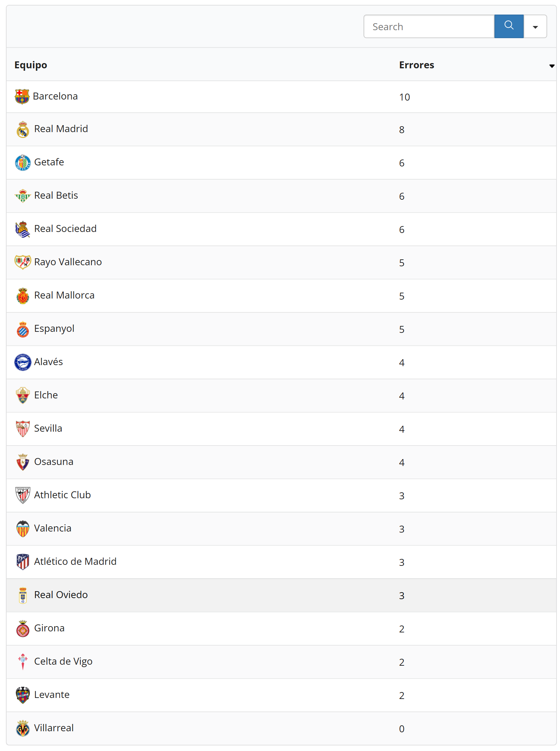The height and width of the screenshot is (751, 560).
Task: Click the Real Madrid crest icon
Action: click(23, 129)
